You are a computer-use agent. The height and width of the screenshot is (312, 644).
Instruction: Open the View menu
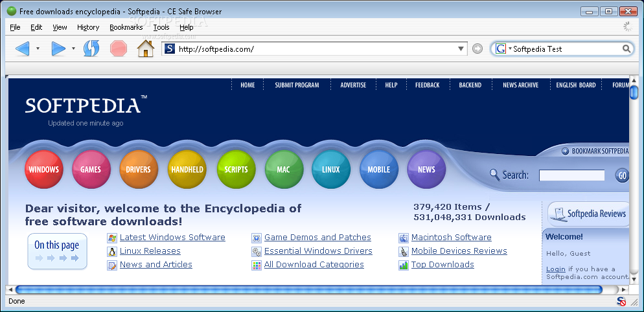pyautogui.click(x=60, y=27)
